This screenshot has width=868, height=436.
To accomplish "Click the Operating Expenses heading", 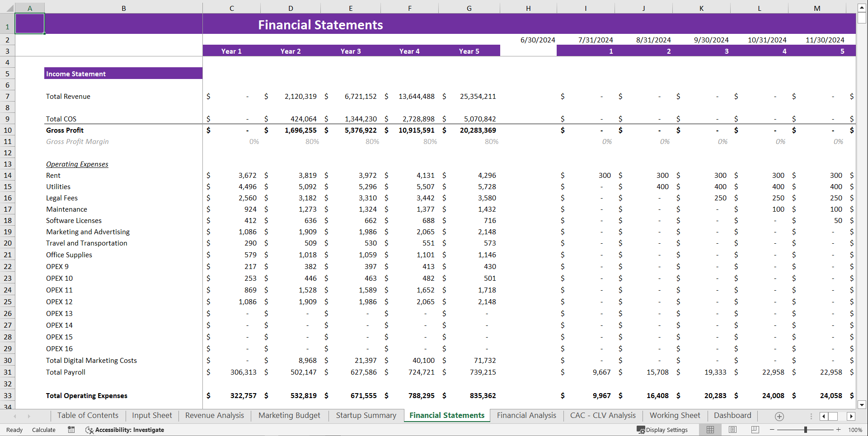I will (x=77, y=164).
